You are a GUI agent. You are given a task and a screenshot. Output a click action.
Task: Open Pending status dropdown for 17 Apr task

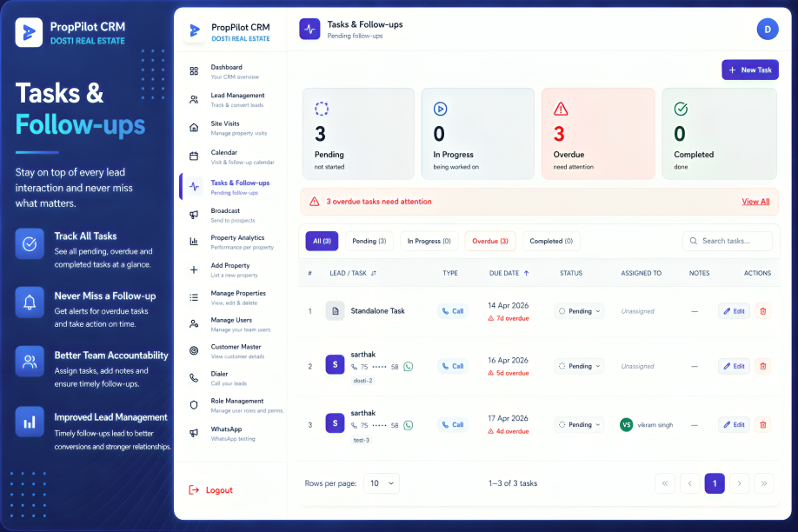[579, 424]
